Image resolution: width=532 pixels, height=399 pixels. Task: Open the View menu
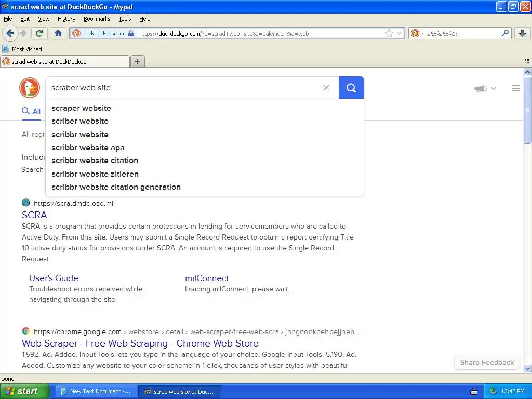[44, 19]
